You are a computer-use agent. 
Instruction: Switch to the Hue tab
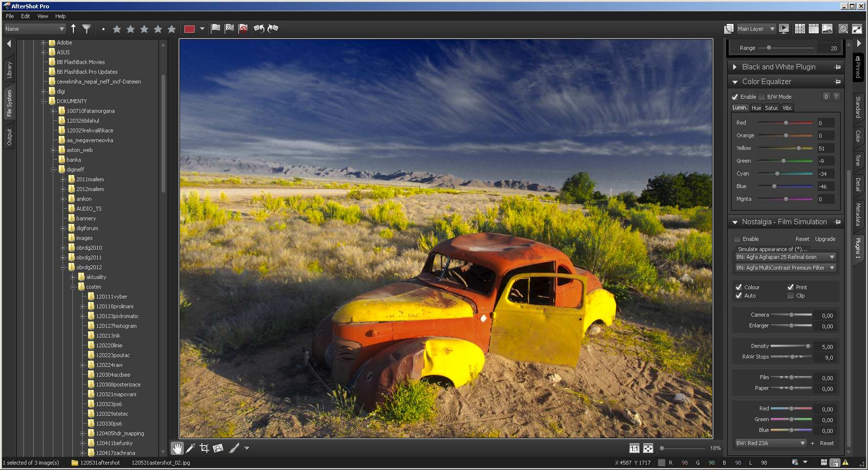tap(756, 108)
